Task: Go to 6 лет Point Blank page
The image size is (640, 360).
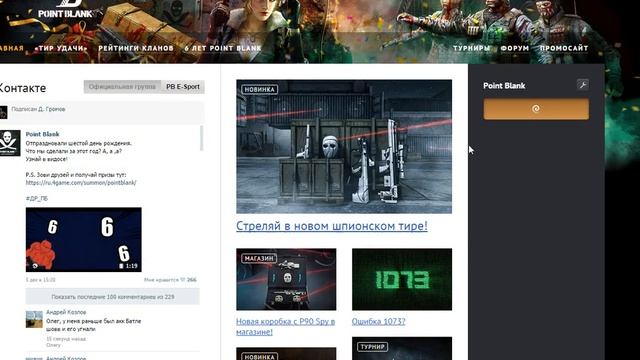Action: [223, 48]
